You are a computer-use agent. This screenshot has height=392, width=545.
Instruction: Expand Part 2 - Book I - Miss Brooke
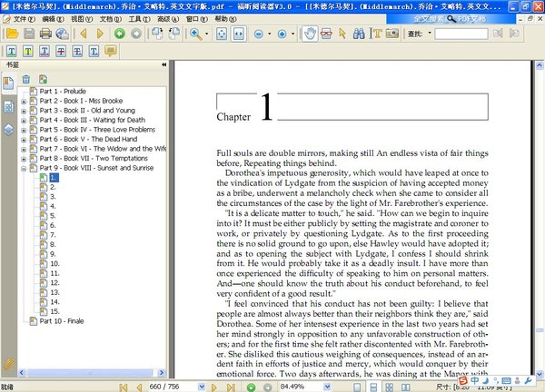(x=24, y=102)
